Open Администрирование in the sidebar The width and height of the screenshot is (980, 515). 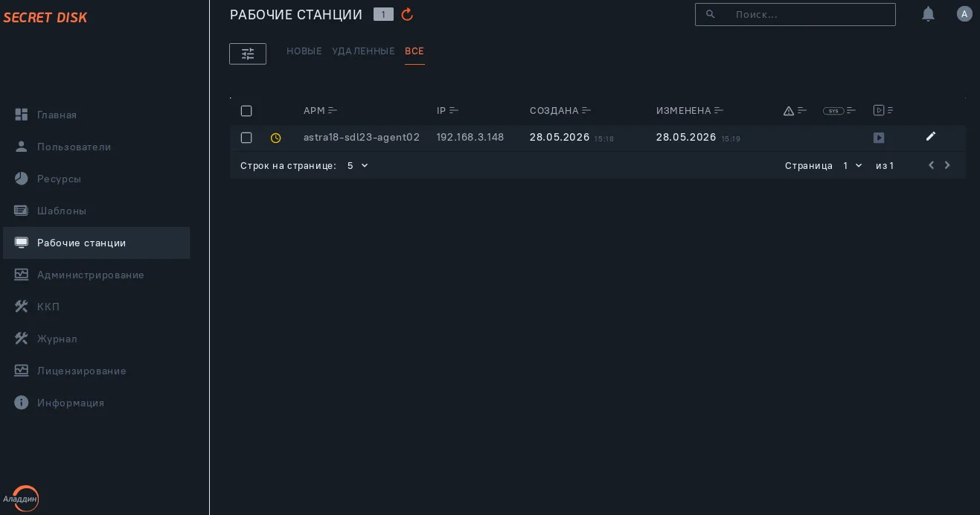[96, 275]
